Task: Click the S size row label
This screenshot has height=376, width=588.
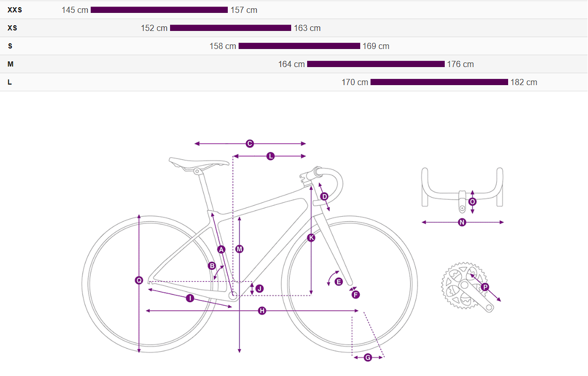Action: pyautogui.click(x=10, y=46)
